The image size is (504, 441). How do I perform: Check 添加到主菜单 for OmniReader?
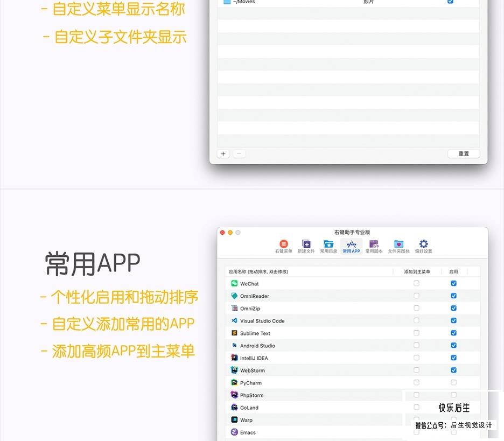point(416,296)
